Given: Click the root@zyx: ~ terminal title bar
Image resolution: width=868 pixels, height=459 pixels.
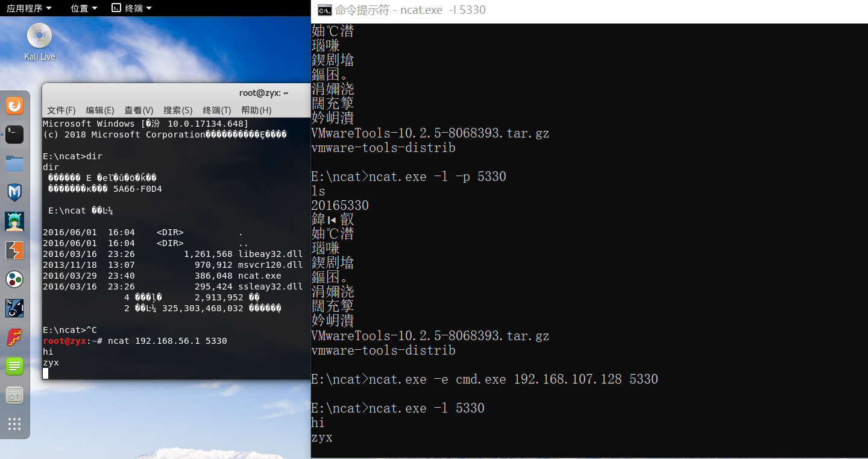Looking at the screenshot, I should [263, 93].
